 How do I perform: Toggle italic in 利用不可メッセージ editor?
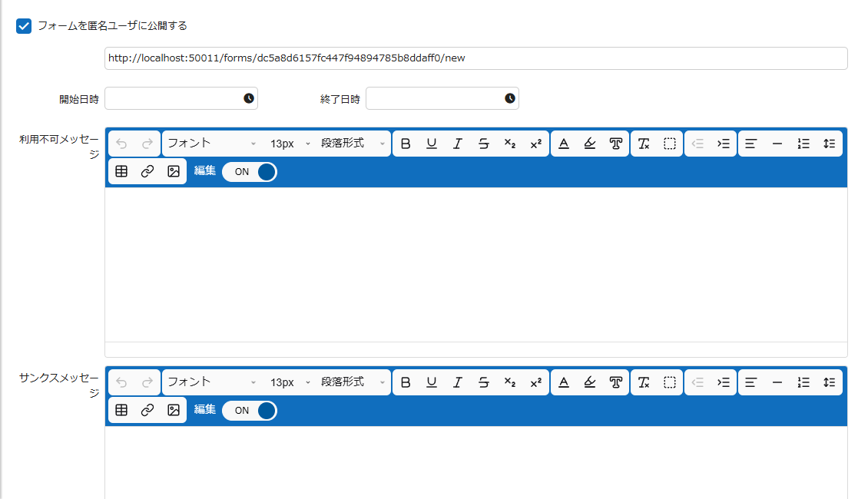click(x=457, y=144)
